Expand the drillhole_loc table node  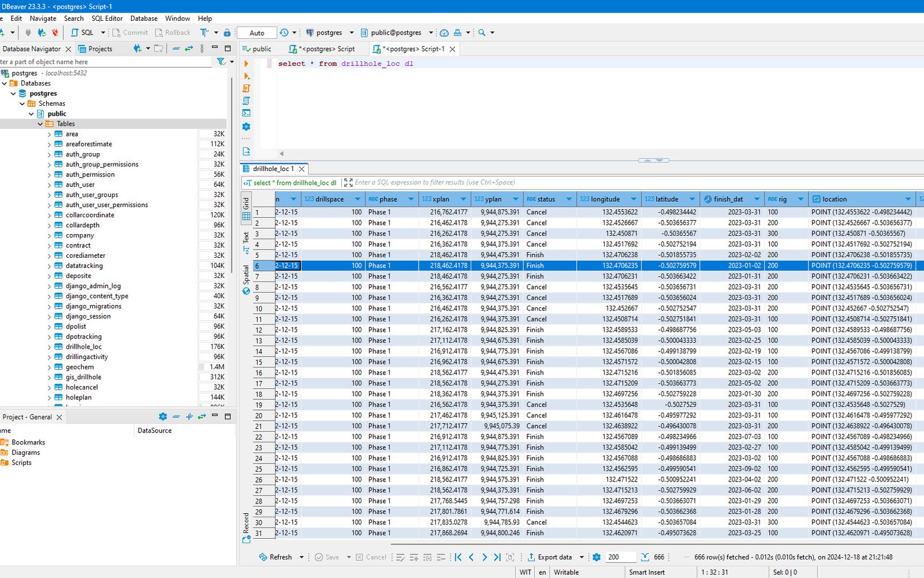(49, 347)
